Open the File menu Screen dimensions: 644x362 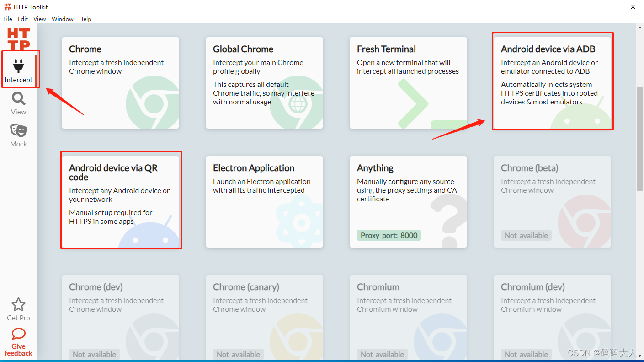pyautogui.click(x=8, y=19)
